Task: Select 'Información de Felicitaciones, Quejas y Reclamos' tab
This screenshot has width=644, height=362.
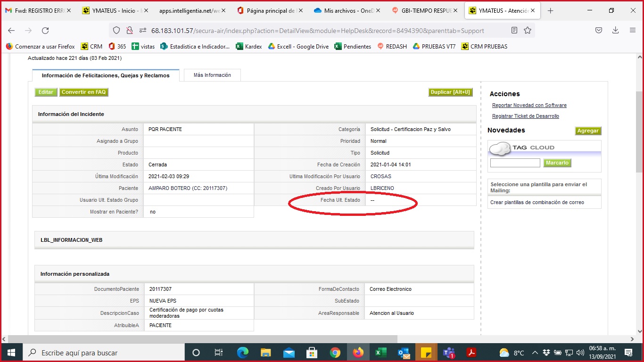Action: 106,75
